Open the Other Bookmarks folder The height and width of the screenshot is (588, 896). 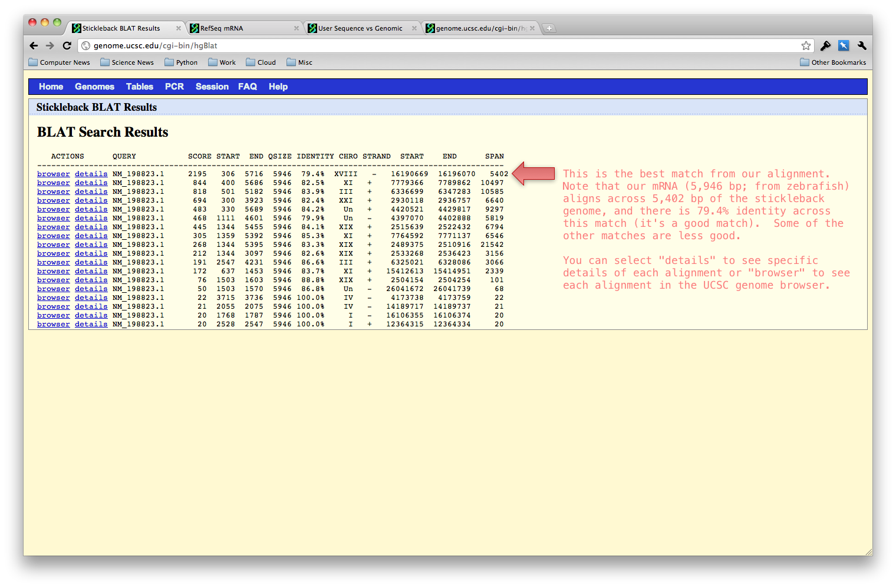pyautogui.click(x=833, y=62)
